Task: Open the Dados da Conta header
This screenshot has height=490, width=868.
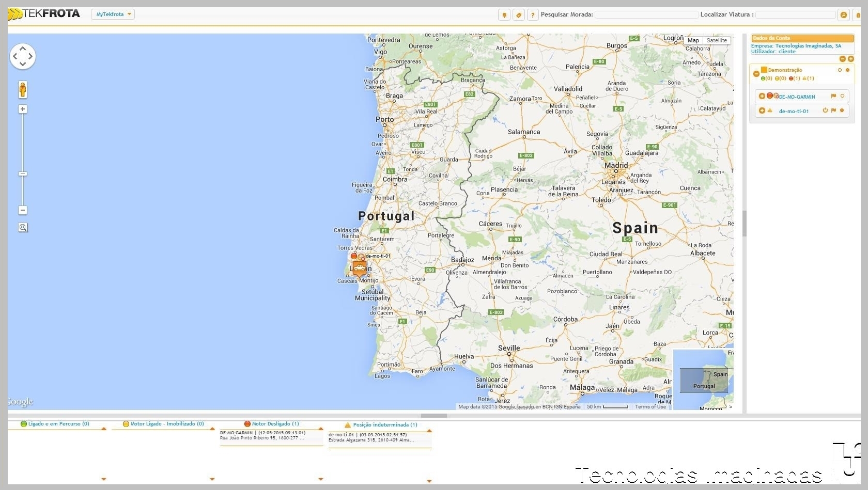Action: pyautogui.click(x=802, y=38)
